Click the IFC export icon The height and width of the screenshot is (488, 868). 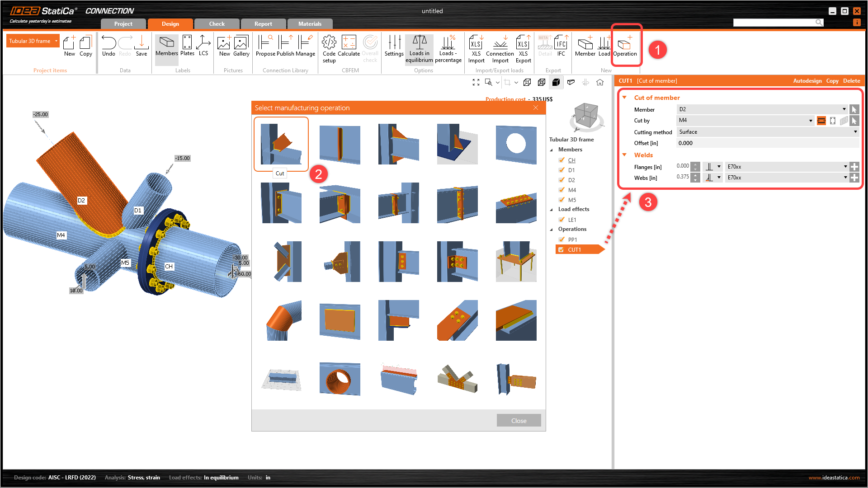(x=561, y=46)
